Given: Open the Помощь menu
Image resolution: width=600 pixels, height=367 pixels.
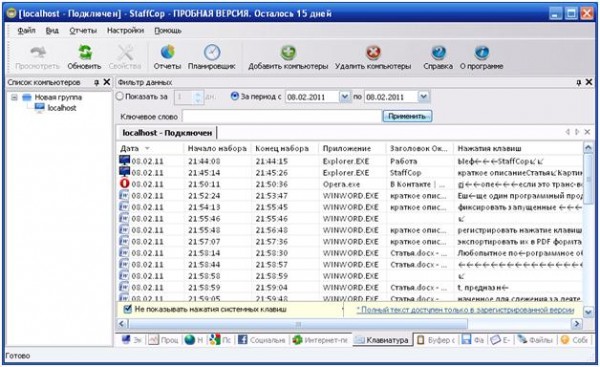Looking at the screenshot, I should 168,30.
